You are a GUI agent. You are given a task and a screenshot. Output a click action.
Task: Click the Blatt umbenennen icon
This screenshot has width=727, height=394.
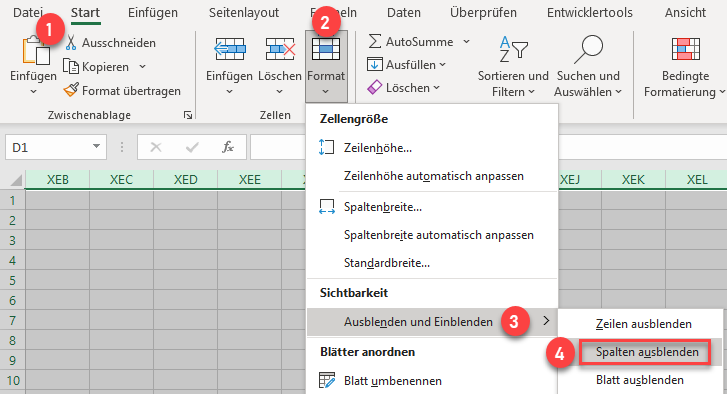(326, 381)
